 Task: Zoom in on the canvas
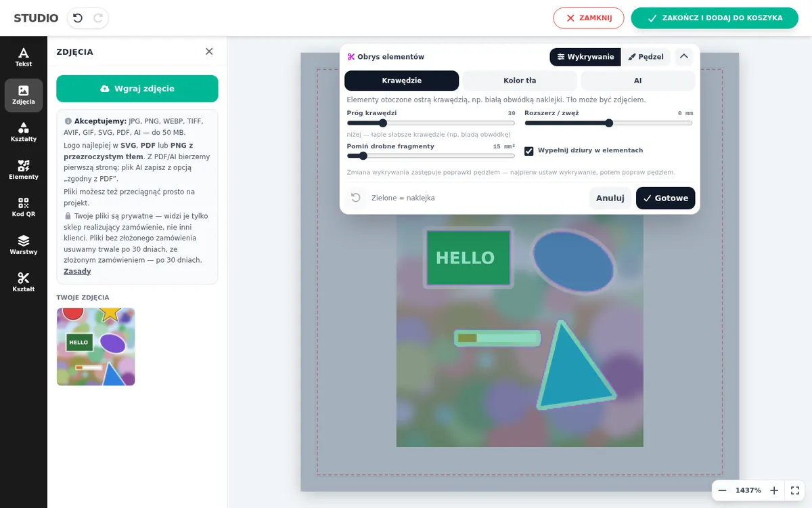[774, 490]
